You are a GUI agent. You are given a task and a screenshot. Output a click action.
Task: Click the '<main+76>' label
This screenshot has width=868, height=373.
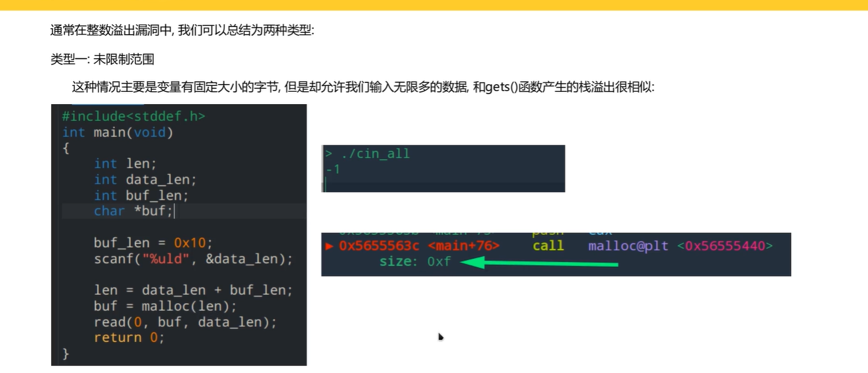click(464, 246)
